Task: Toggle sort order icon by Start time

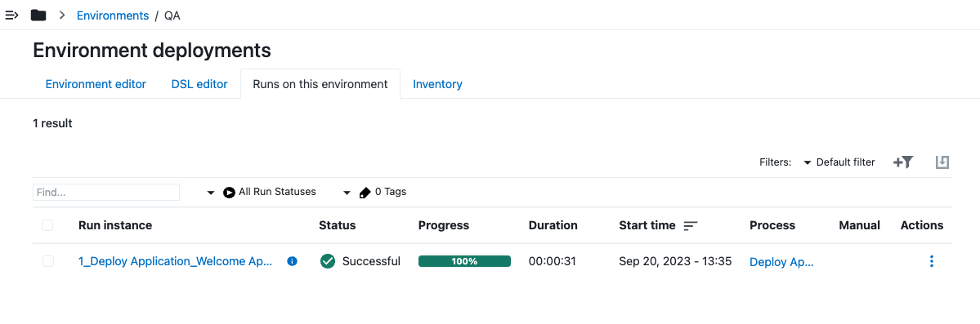Action: [x=690, y=225]
